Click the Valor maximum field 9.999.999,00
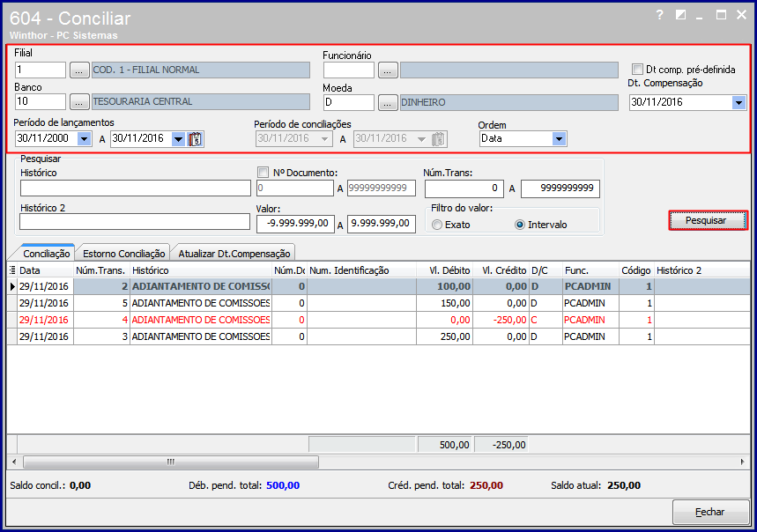 coord(382,224)
